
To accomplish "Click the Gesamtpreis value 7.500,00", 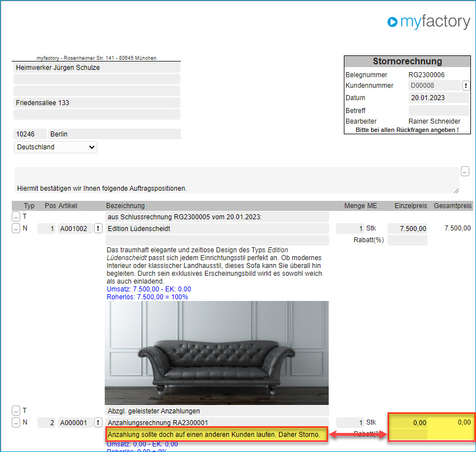I will click(458, 228).
